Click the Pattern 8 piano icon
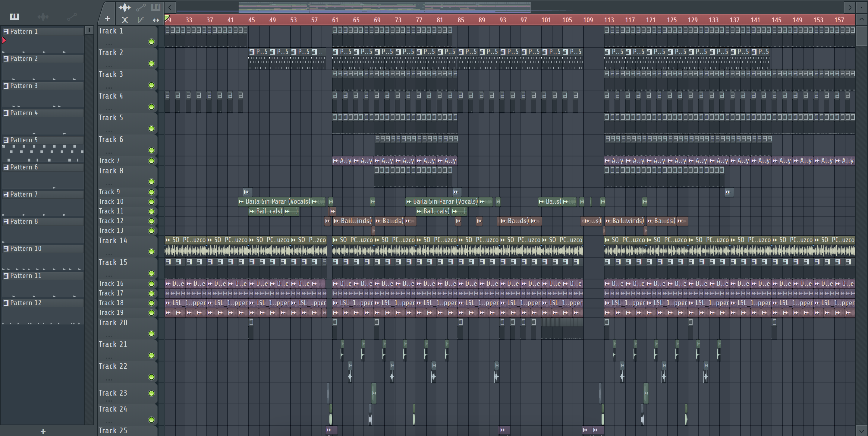Image resolution: width=868 pixels, height=436 pixels. pyautogui.click(x=6, y=221)
